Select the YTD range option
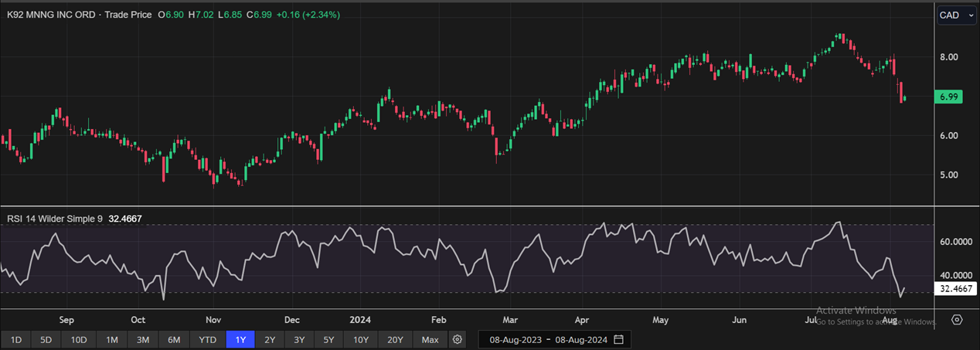Screen dimensions: 980x350 tap(207, 339)
